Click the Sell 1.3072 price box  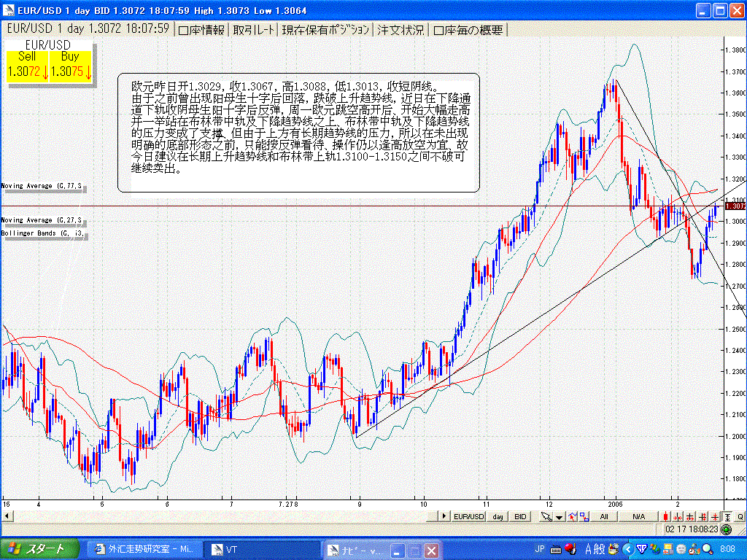[x=28, y=65]
